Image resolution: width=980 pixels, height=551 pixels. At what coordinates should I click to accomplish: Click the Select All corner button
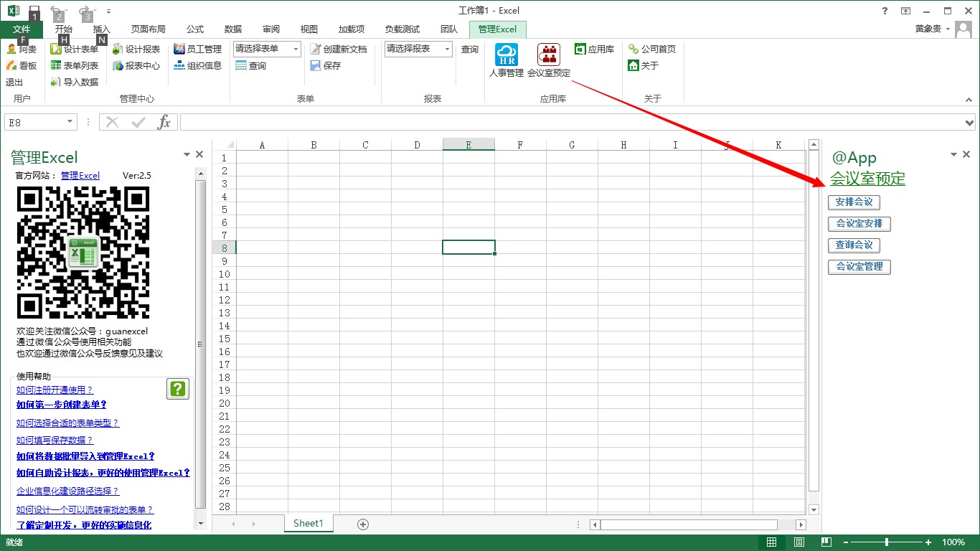pos(225,145)
